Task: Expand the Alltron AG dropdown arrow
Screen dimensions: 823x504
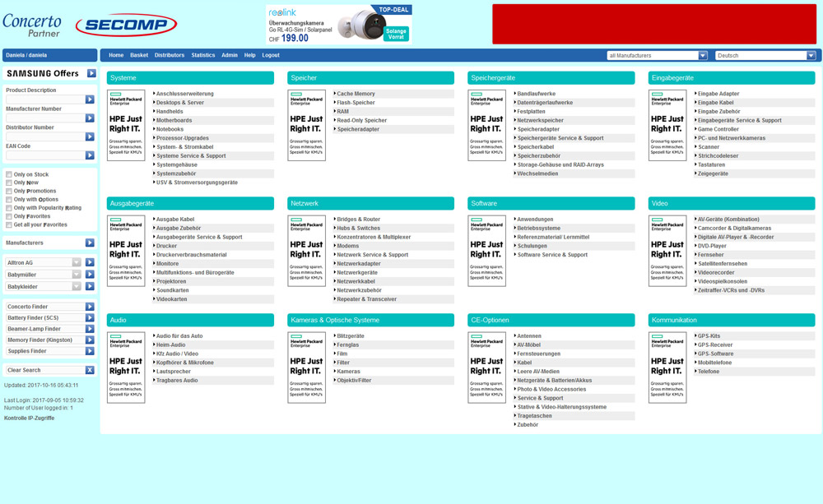Action: (x=77, y=262)
